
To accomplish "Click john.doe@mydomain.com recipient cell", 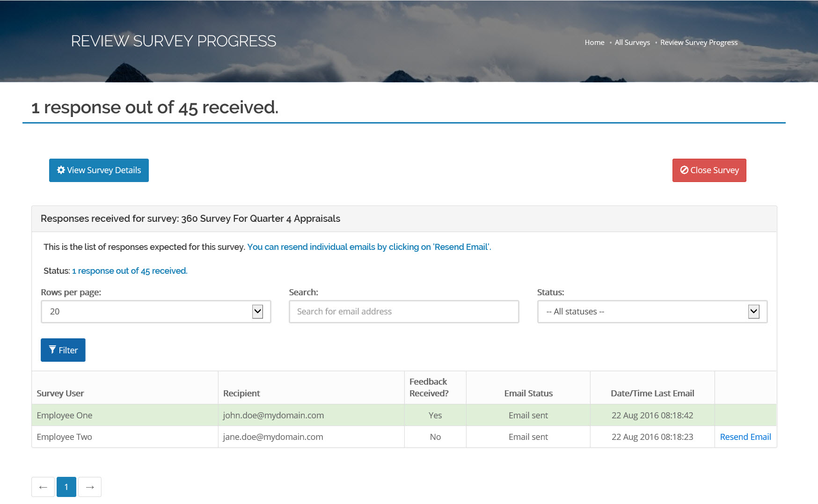I will pos(273,415).
